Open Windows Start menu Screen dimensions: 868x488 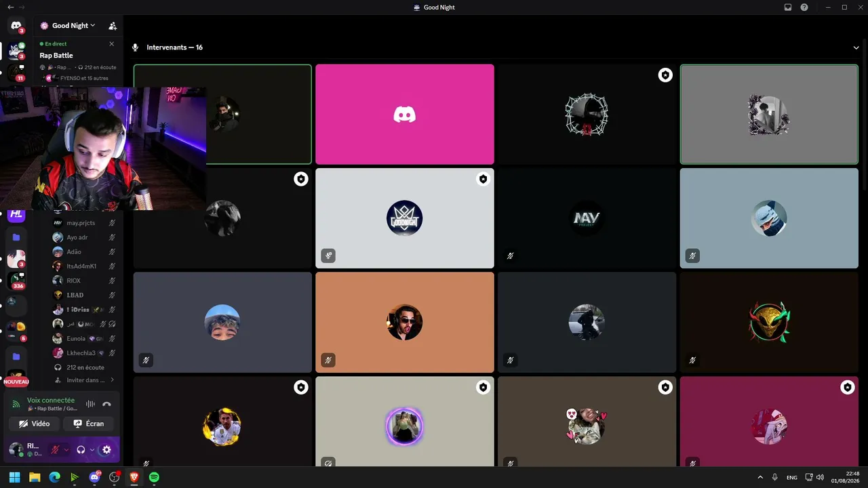coord(14,477)
